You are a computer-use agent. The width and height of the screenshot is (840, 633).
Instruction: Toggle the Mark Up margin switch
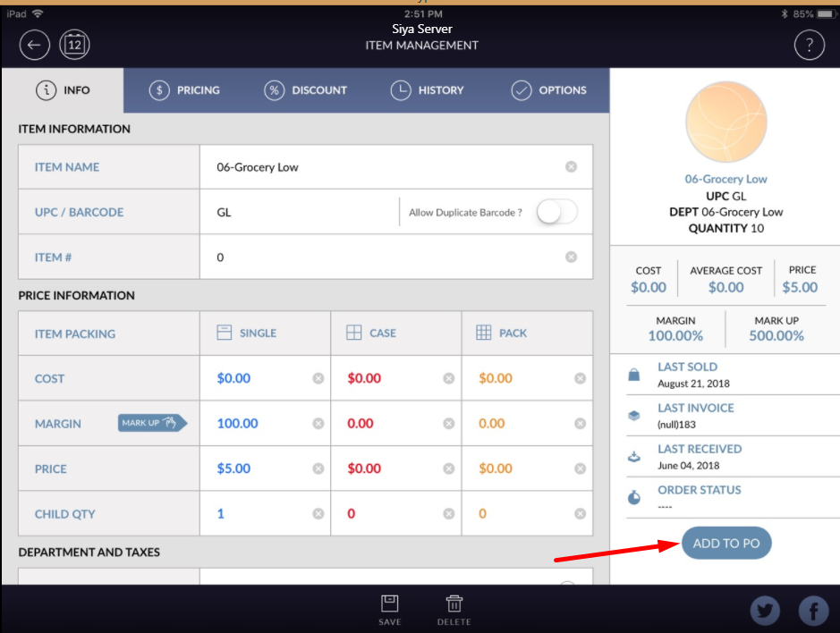coord(152,423)
